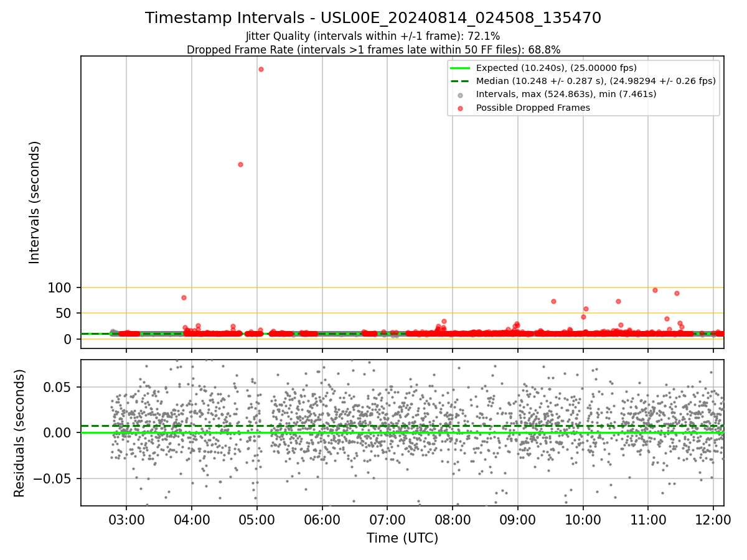Click the '08:00' time tick label

453,519
